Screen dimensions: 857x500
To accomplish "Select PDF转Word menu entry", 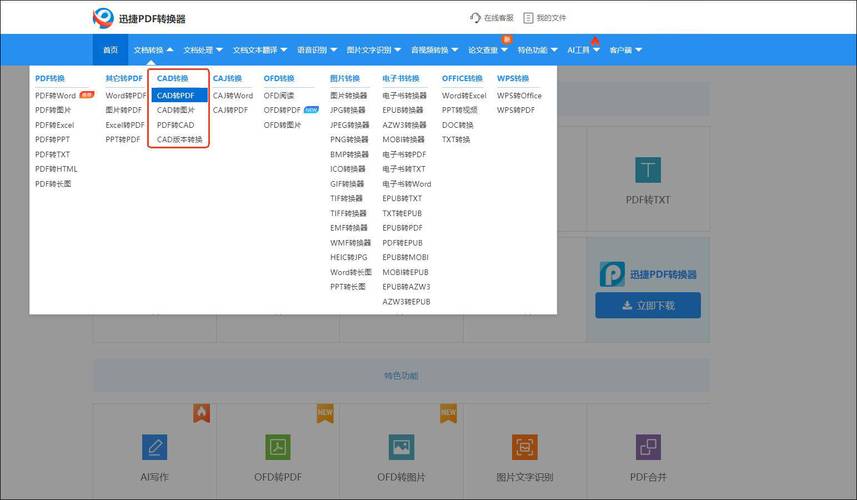I will tap(55, 95).
